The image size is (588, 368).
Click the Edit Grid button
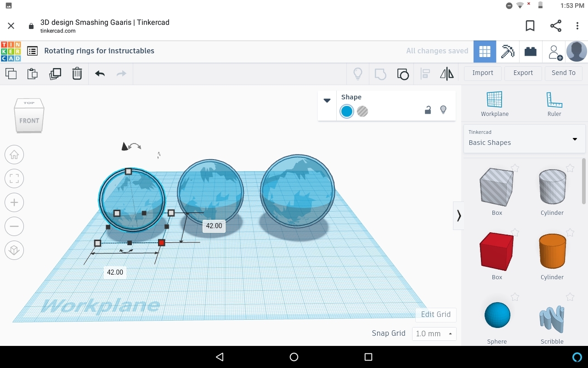click(x=436, y=315)
